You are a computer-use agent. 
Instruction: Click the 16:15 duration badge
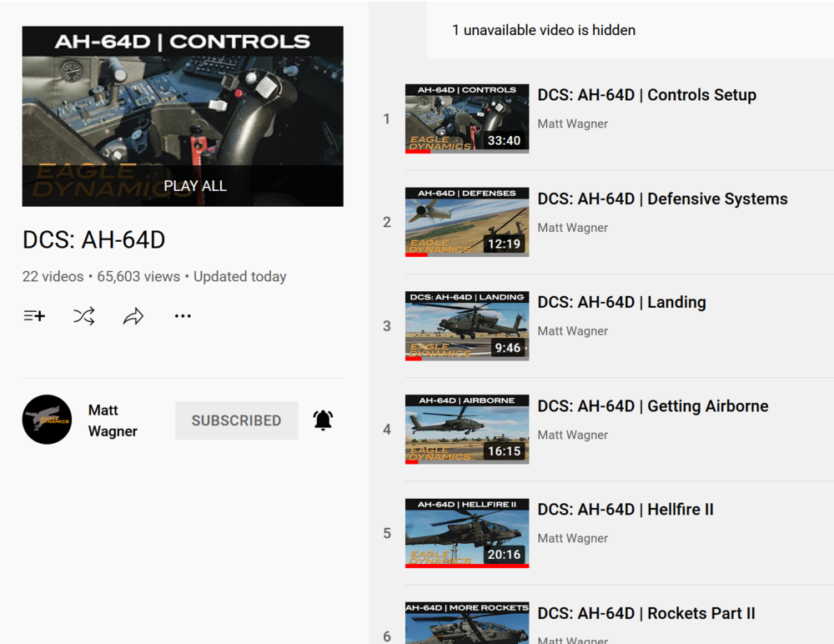click(505, 451)
